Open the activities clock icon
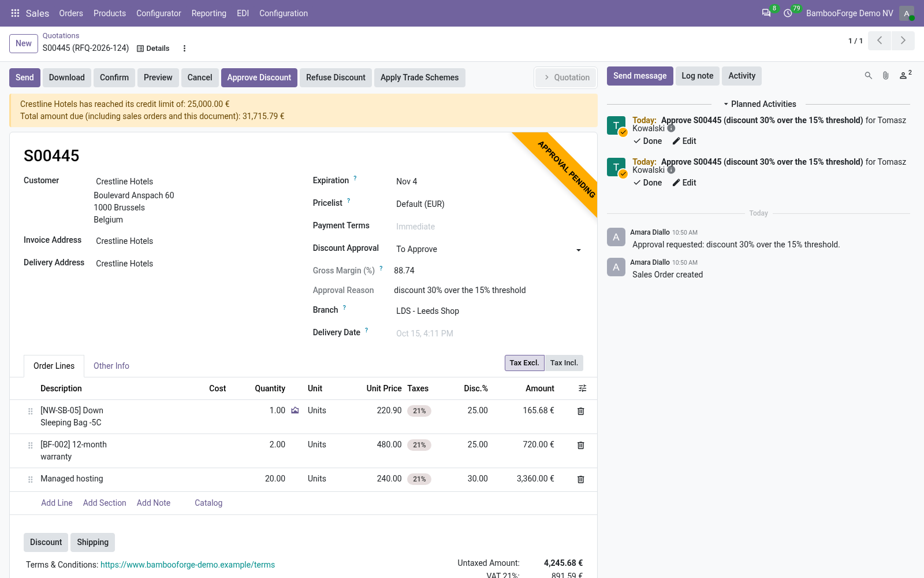Image resolution: width=924 pixels, height=578 pixels. coord(788,13)
